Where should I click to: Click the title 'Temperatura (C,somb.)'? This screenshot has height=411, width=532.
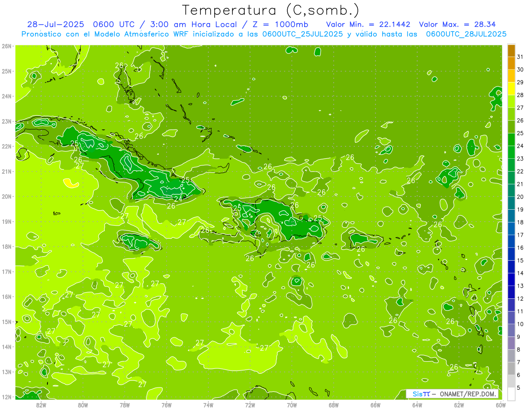(x=270, y=10)
